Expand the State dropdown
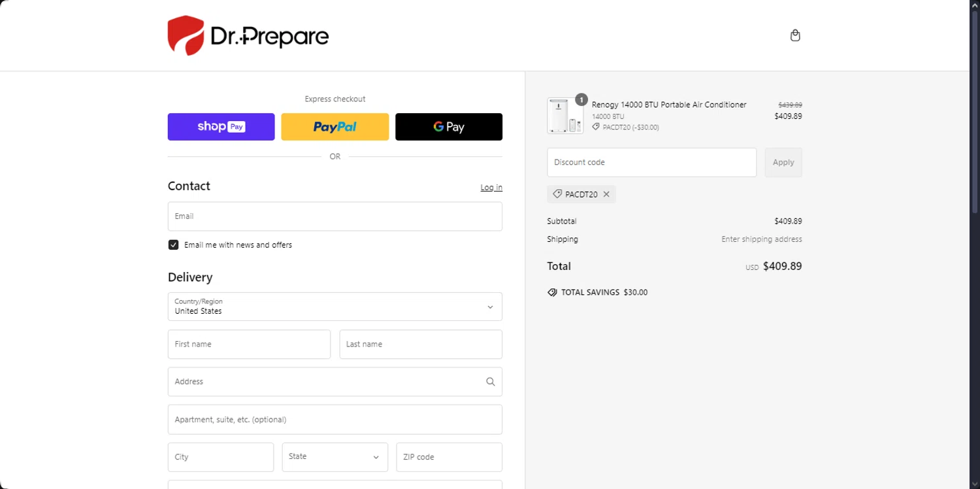The height and width of the screenshot is (489, 980). (335, 457)
